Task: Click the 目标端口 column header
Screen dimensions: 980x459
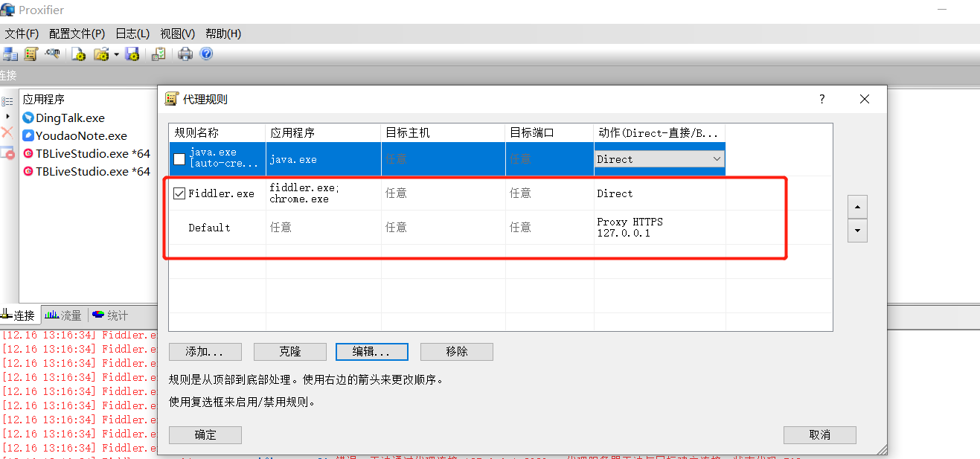Action: 550,132
